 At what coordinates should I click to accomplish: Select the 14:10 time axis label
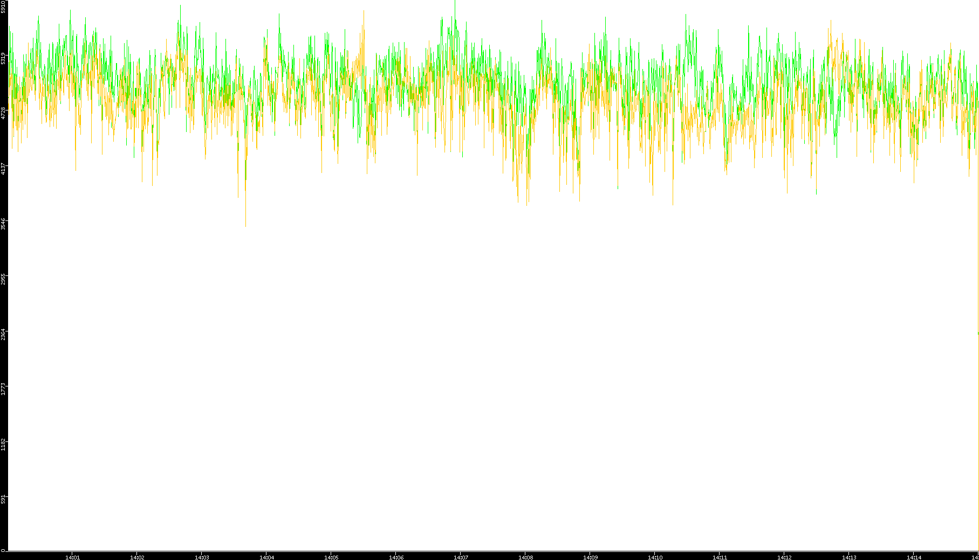[655, 557]
